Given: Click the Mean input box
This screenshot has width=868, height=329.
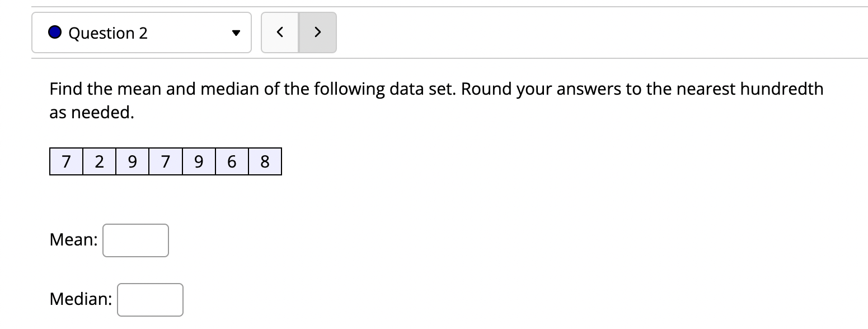Looking at the screenshot, I should [135, 240].
